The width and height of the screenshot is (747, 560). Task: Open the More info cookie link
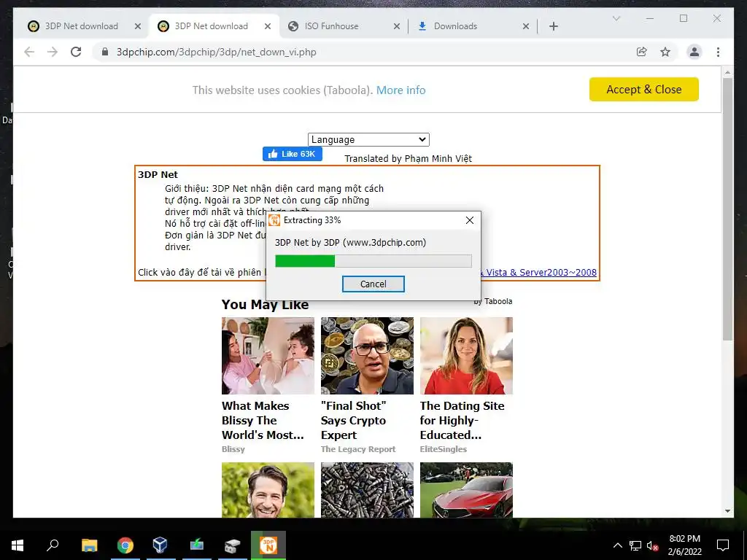pos(400,90)
